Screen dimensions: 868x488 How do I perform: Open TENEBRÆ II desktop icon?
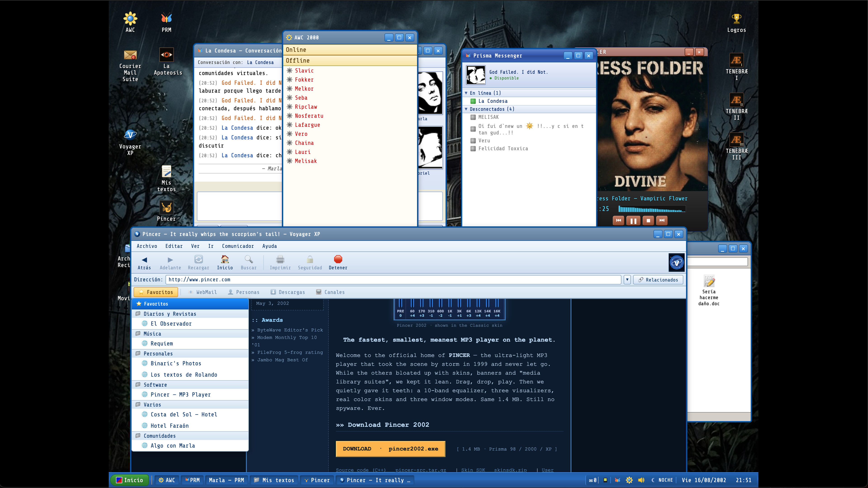click(737, 106)
